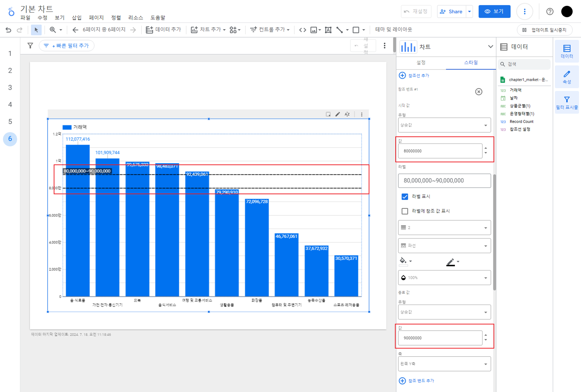Click the chart edit pencil icon
The width and height of the screenshot is (581, 392).
[338, 114]
